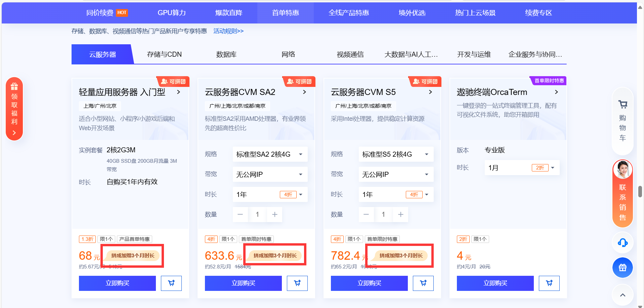644x308 pixels.
Task: Open the CVM SA2 bandwidth dropdown
Action: point(270,174)
